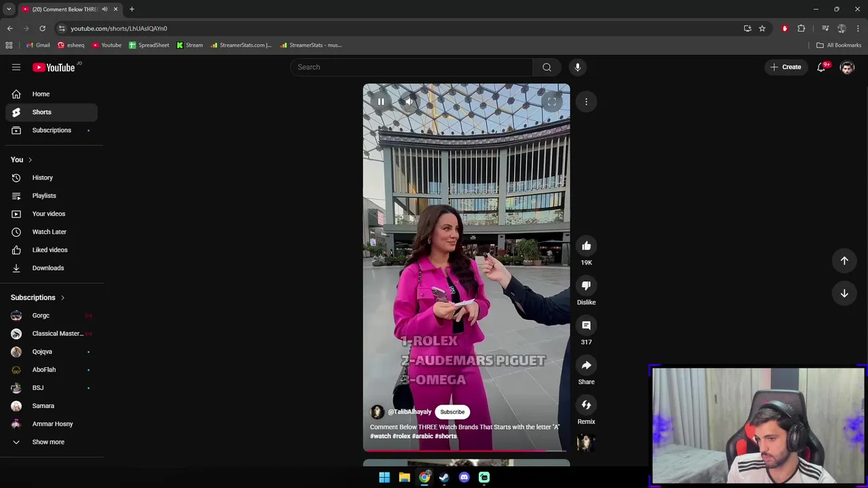Open the 317 comments panel
Screen dimensions: 868x488
pos(587,325)
